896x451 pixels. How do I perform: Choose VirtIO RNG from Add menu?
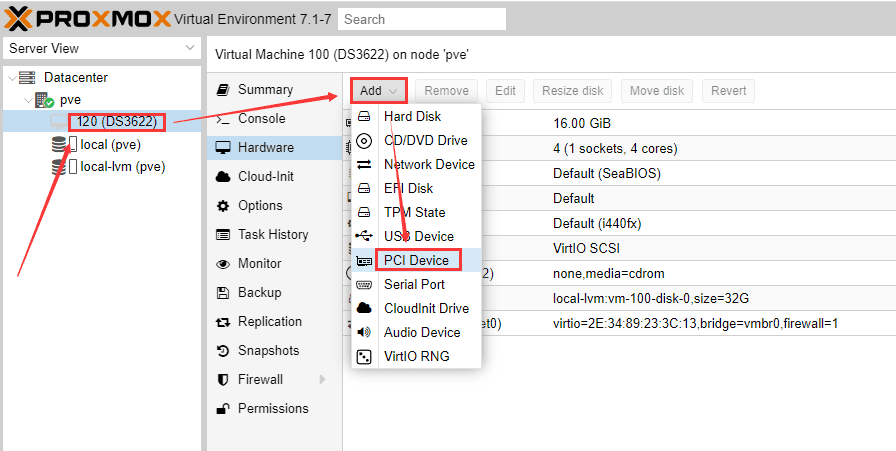click(417, 357)
